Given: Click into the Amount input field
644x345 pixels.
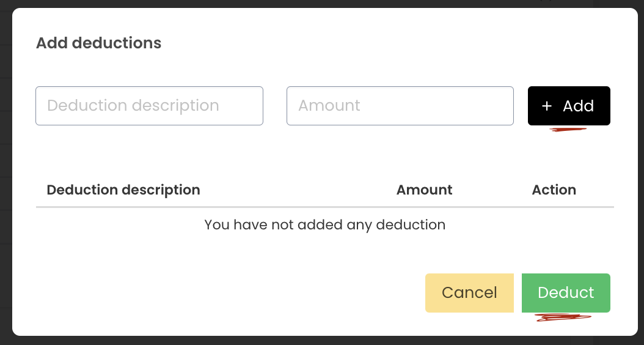Looking at the screenshot, I should pos(400,106).
